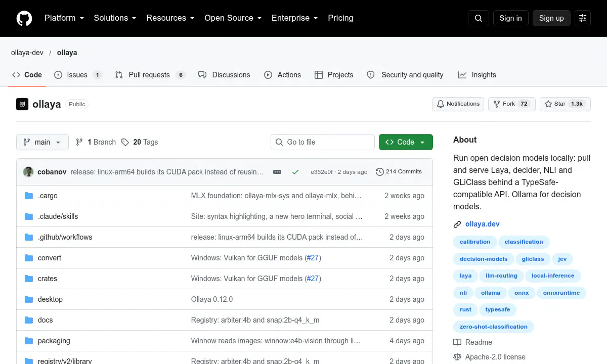The height and width of the screenshot is (364, 607).
Task: Expand the green Code dropdown button
Action: [406, 142]
